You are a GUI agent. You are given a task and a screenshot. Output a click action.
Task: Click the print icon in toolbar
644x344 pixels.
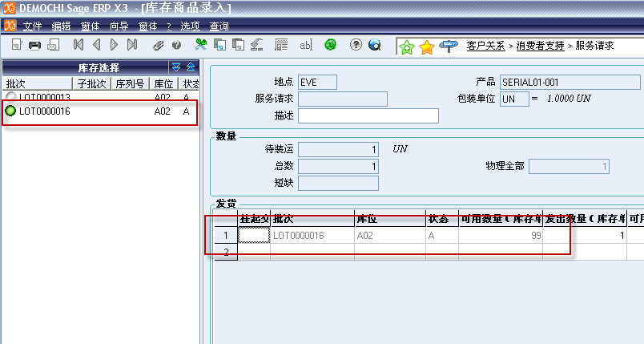[34, 46]
